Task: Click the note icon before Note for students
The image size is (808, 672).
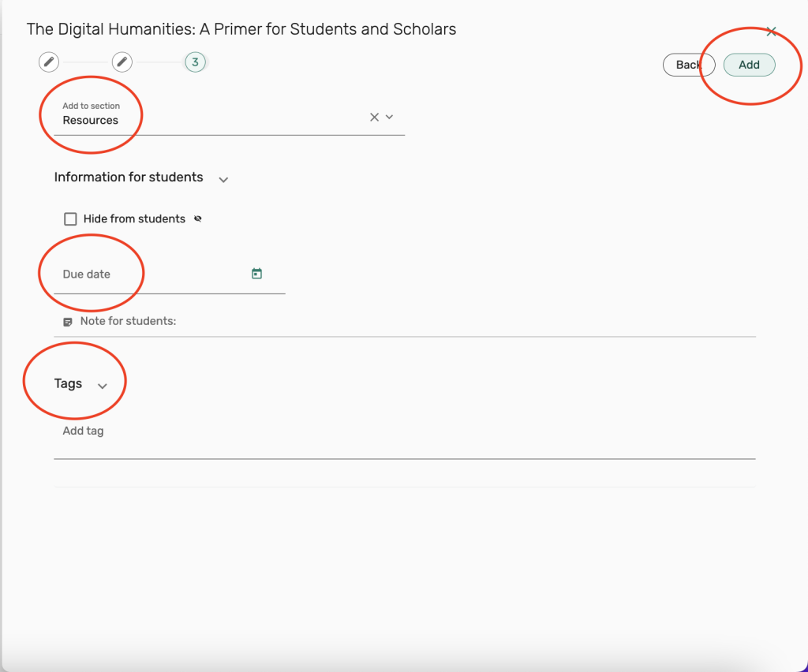Action: point(68,322)
